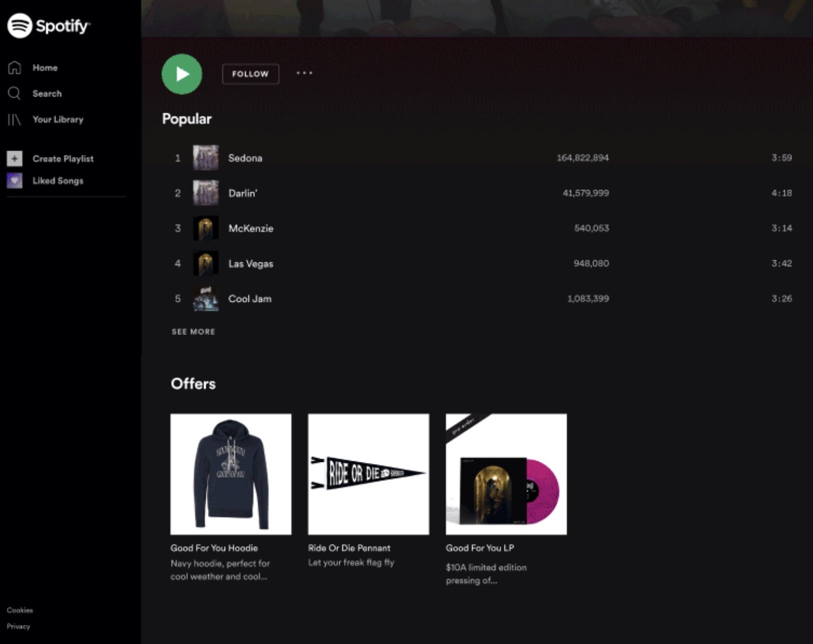Expand the list with See More
The image size is (813, 644).
coord(193,332)
